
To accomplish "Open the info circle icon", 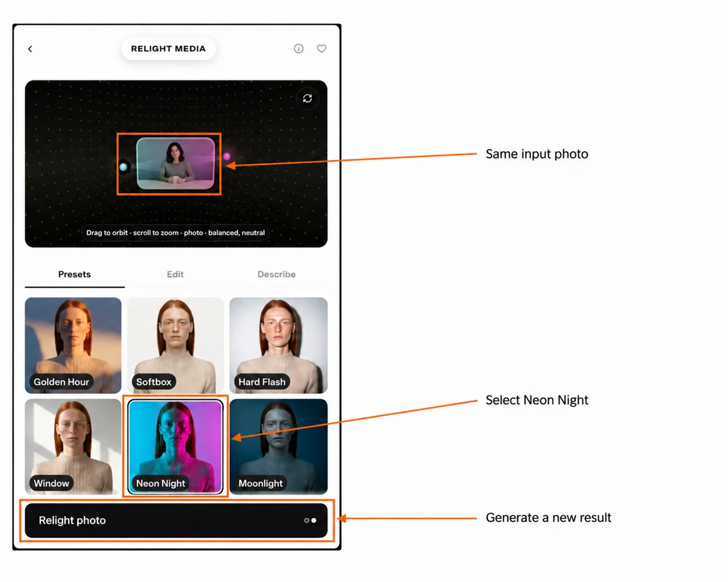I will 299,48.
